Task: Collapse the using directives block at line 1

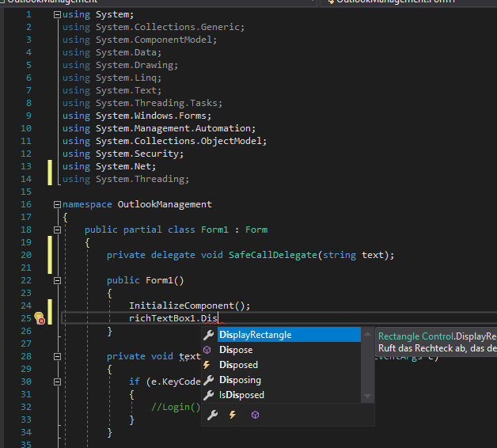Action: [57, 15]
